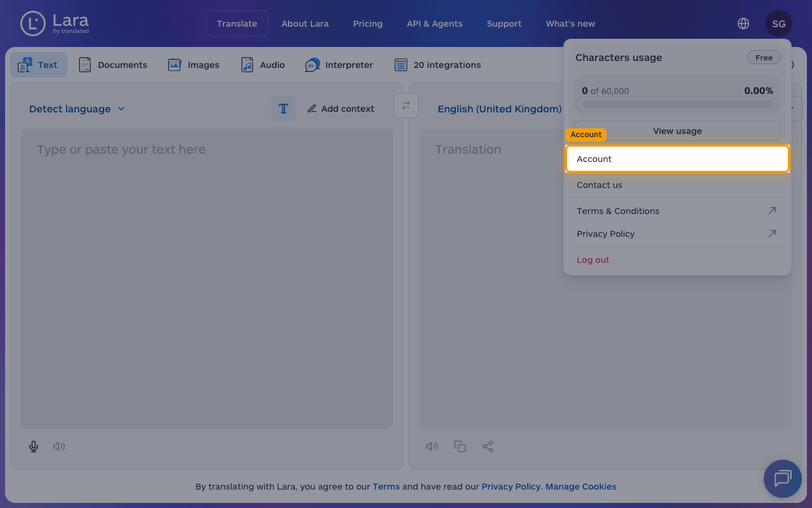Click the Lara logo

[x=55, y=23]
